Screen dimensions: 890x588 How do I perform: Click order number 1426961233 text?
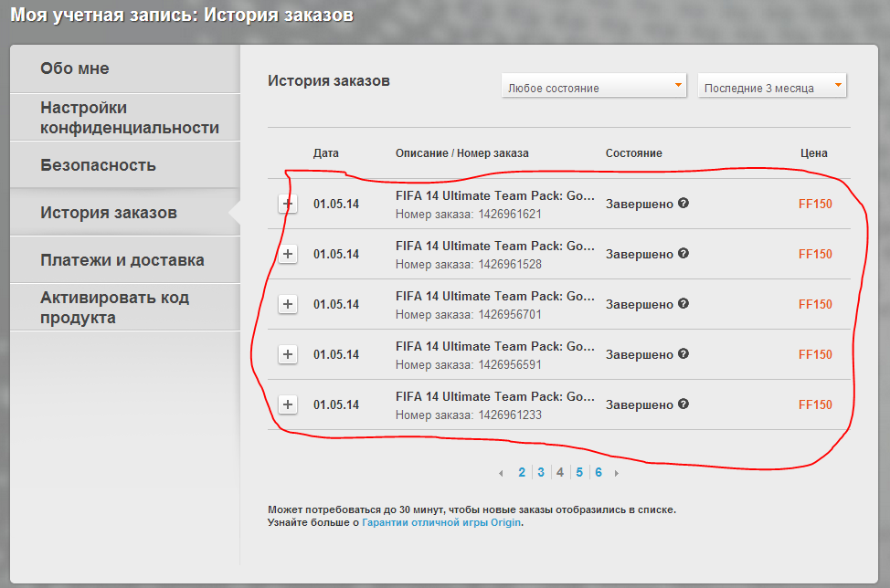point(510,415)
